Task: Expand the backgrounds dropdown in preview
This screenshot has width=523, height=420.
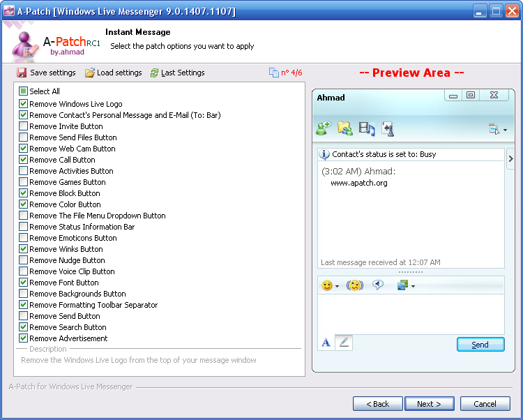Action: click(413, 286)
